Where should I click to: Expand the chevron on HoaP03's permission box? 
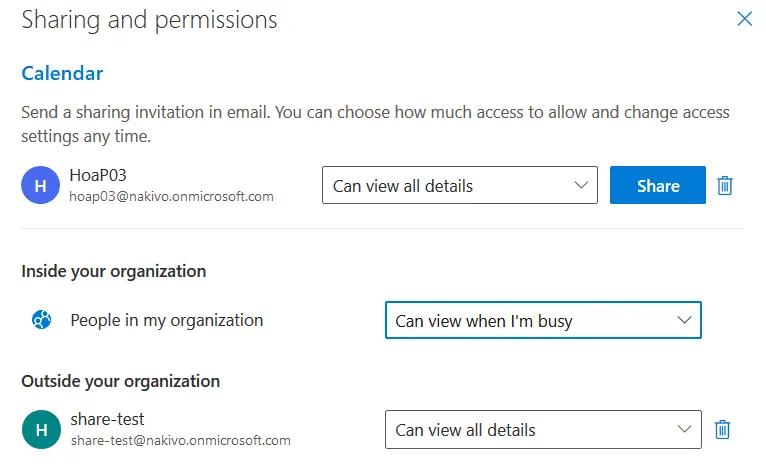point(581,185)
